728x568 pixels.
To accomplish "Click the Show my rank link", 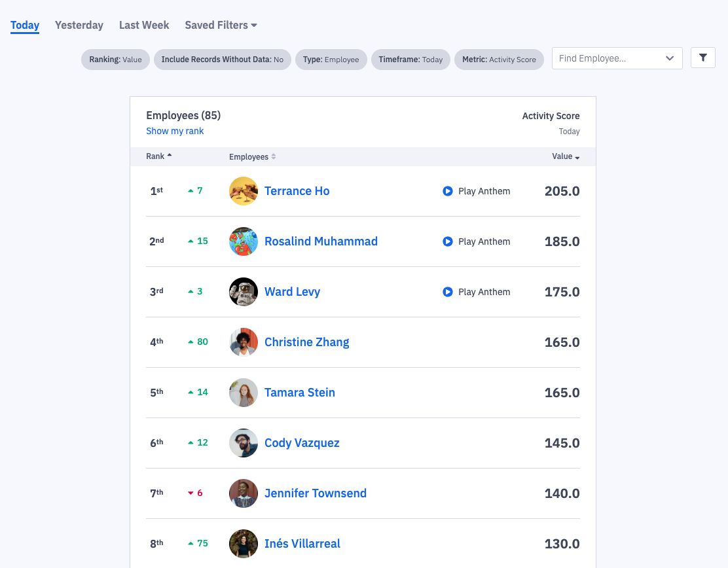I will [x=175, y=131].
